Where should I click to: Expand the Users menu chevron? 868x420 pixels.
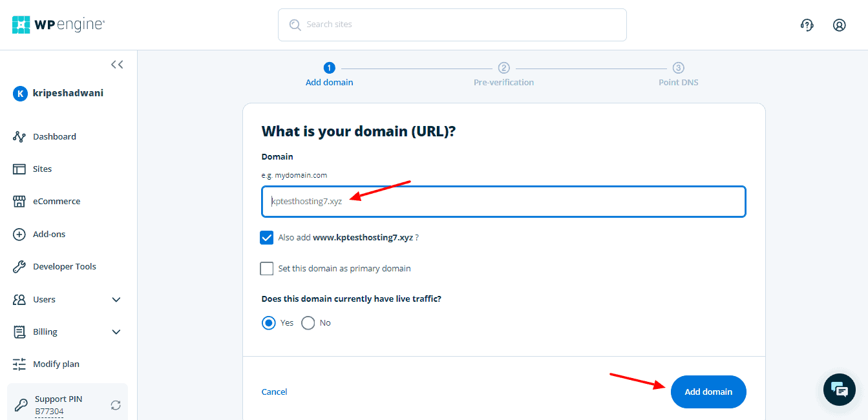116,300
